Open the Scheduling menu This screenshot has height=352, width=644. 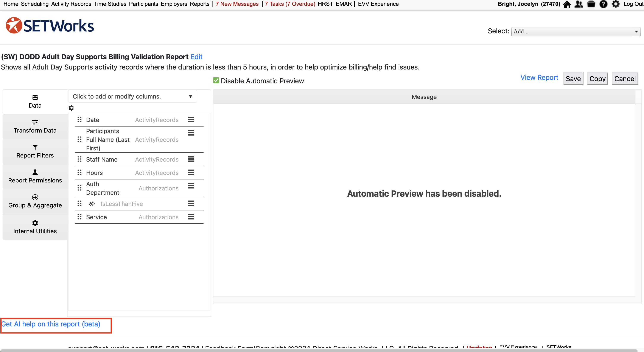[x=35, y=4]
